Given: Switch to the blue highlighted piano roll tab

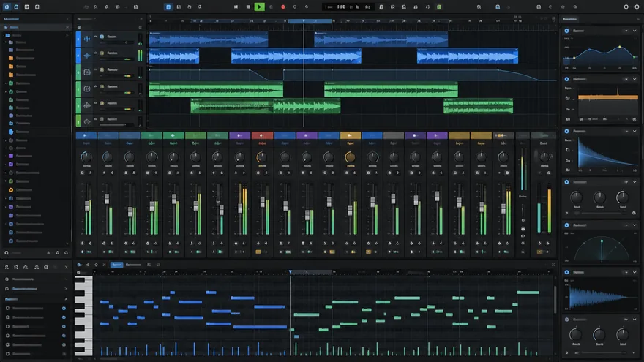Looking at the screenshot, I should [x=116, y=265].
